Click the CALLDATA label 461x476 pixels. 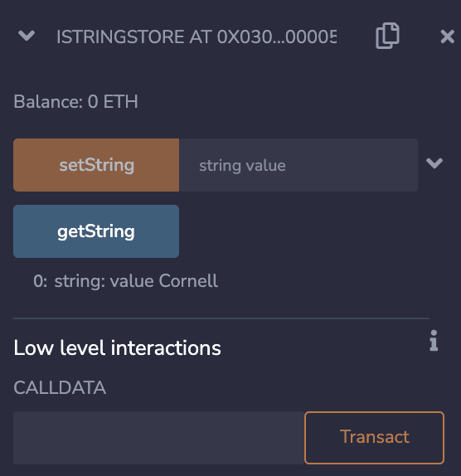click(x=60, y=387)
